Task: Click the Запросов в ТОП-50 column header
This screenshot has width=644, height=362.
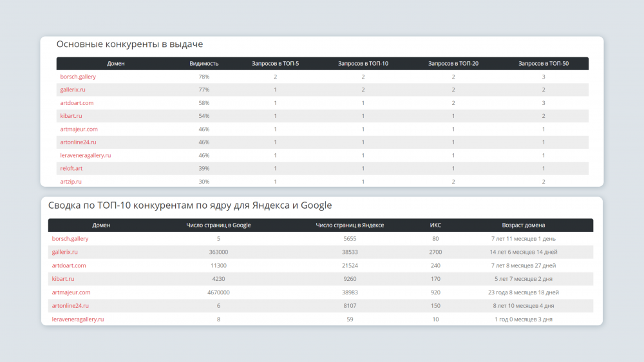Action: 544,64
